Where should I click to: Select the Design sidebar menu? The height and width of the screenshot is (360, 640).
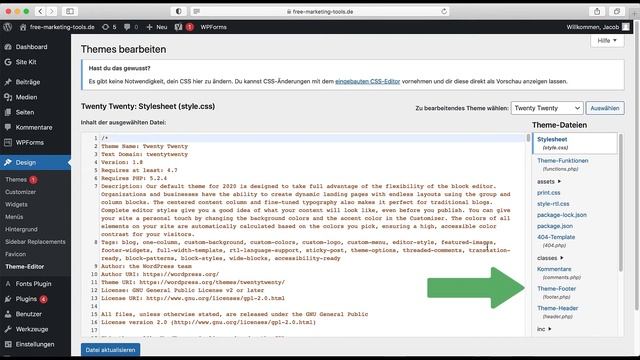[35, 162]
